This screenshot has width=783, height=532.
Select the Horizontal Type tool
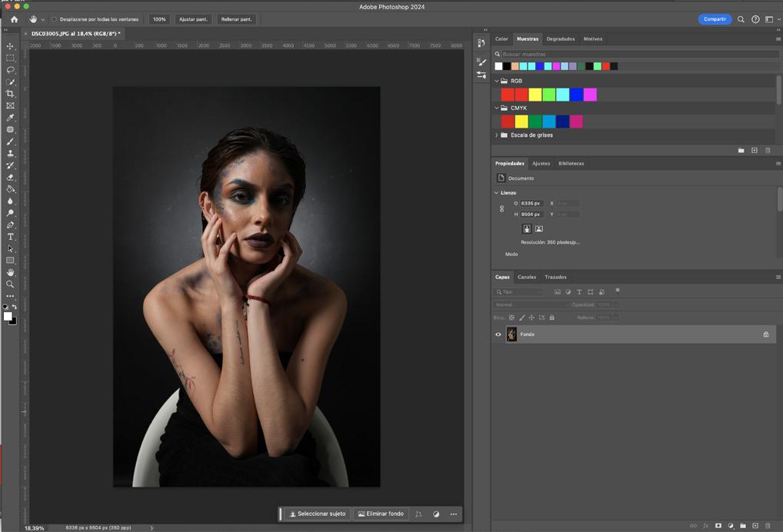10,237
